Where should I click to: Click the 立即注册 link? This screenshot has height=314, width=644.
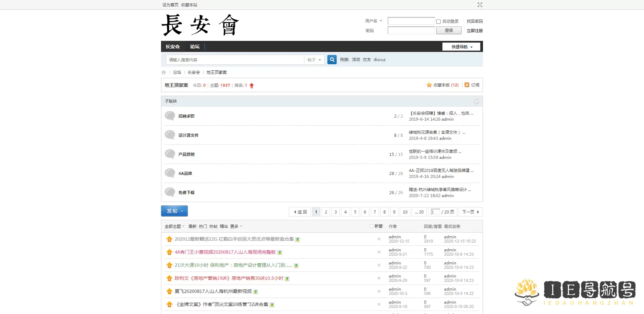coord(474,31)
